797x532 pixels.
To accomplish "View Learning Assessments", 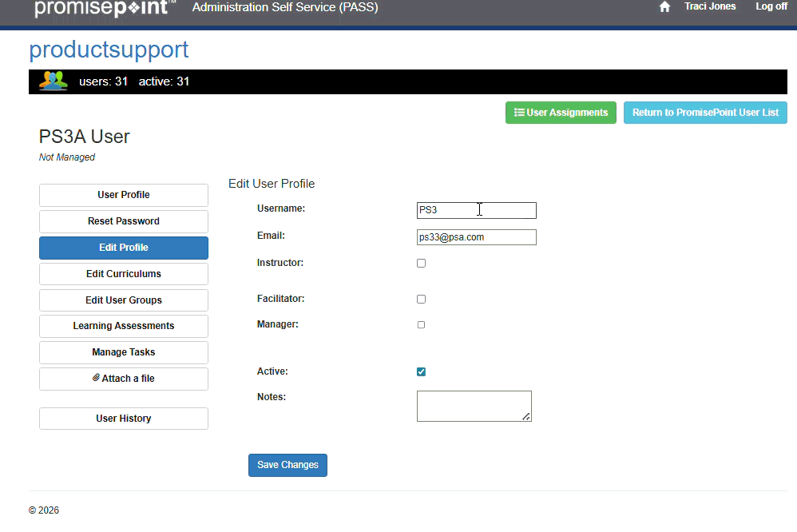I will pyautogui.click(x=124, y=326).
